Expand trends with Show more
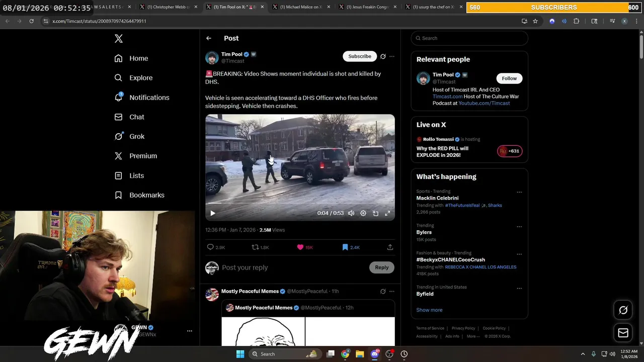Screen dimensions: 644x362 (429, 310)
